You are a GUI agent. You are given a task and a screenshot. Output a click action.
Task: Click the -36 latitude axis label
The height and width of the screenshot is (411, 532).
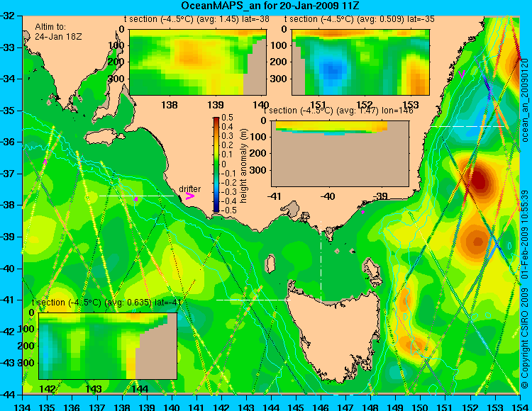pos(8,142)
